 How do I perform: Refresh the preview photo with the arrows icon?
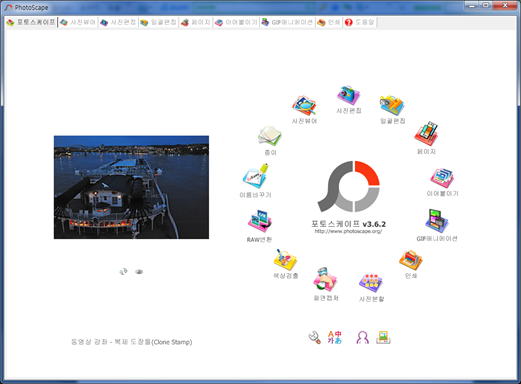click(123, 272)
